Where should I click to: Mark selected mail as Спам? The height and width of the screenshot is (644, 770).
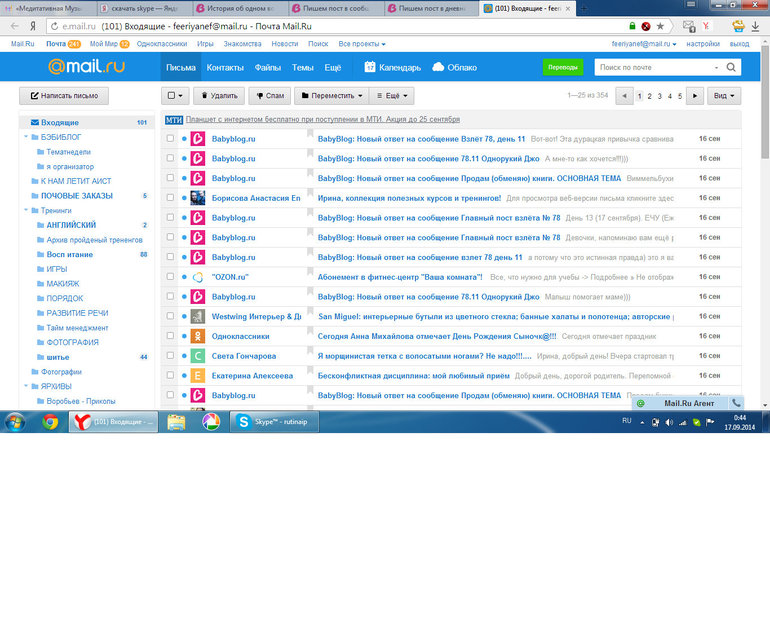[267, 96]
